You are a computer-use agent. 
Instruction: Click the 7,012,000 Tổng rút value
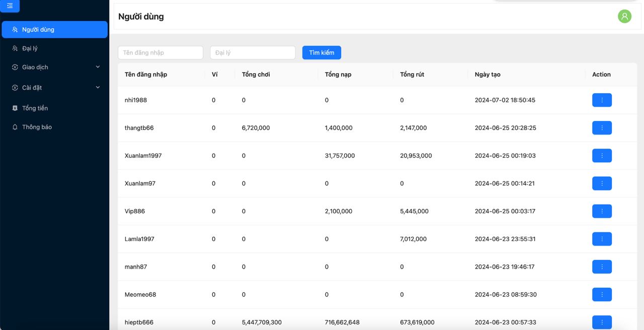(414, 239)
